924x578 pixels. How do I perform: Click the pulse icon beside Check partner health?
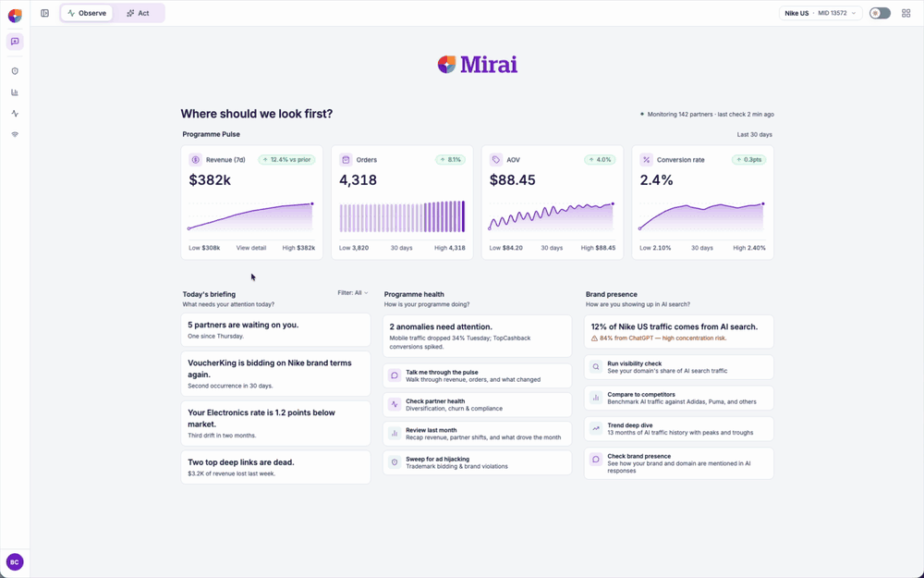(x=395, y=405)
